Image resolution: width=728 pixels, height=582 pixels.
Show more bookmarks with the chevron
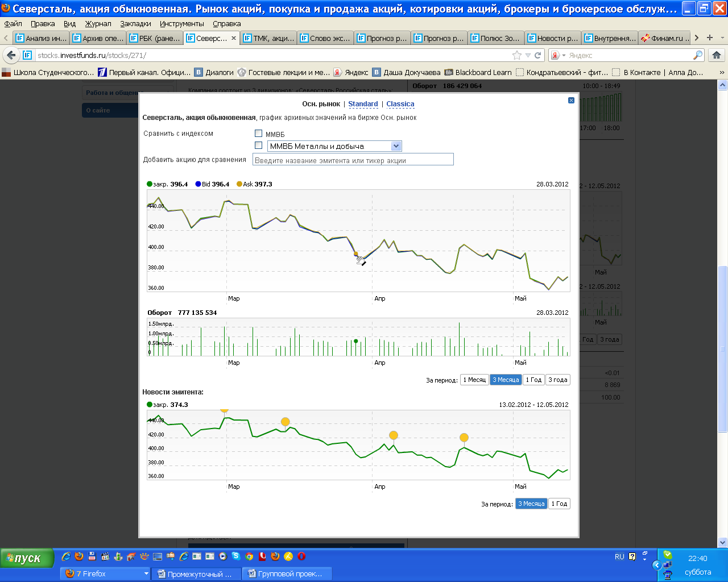722,72
